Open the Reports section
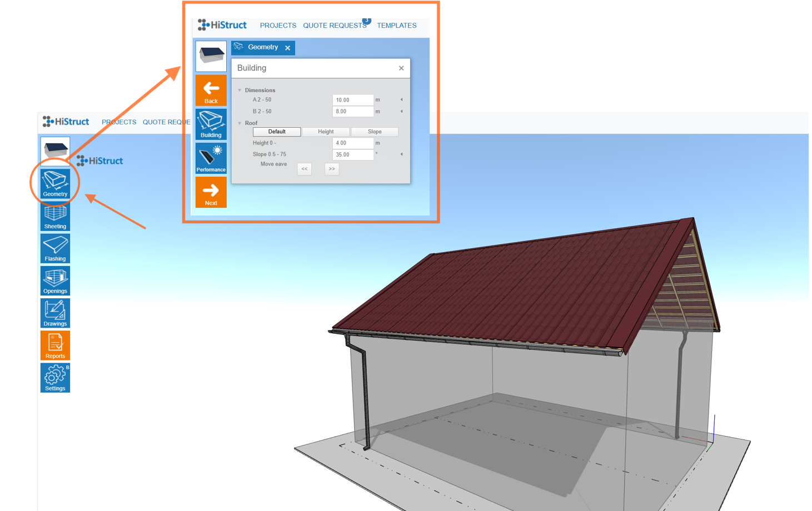The width and height of the screenshot is (812, 511). pyautogui.click(x=55, y=345)
